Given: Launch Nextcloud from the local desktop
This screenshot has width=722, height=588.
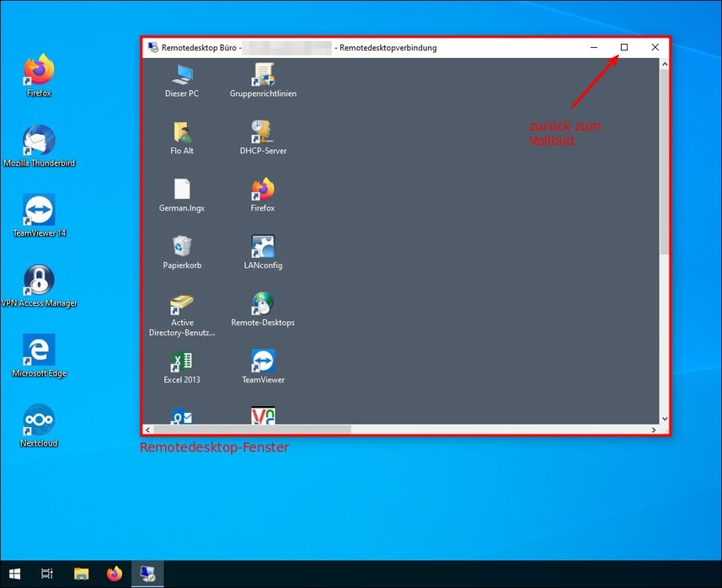Looking at the screenshot, I should [x=39, y=420].
